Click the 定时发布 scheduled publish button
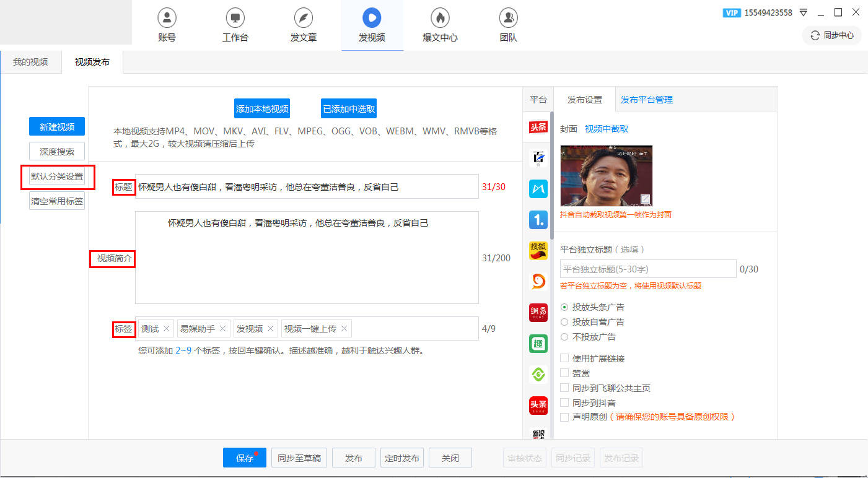Screen dimensions: 868x478 (401, 458)
